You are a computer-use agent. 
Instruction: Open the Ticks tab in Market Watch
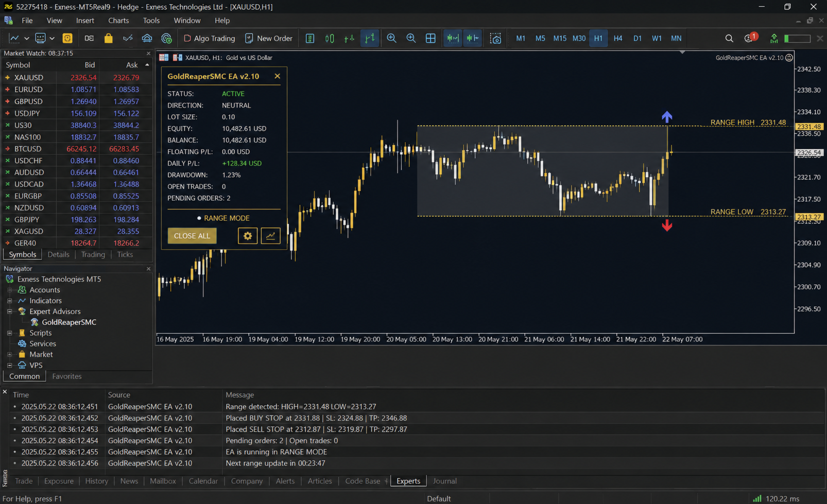click(x=125, y=254)
